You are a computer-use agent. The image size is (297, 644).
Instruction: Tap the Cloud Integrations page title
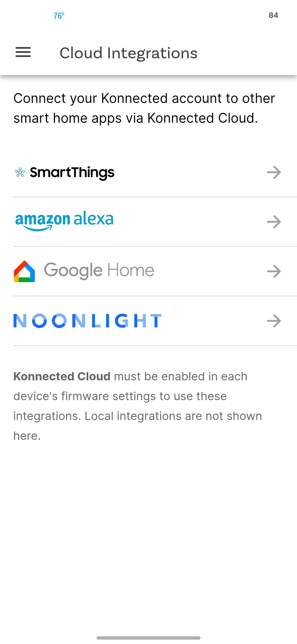pos(129,53)
